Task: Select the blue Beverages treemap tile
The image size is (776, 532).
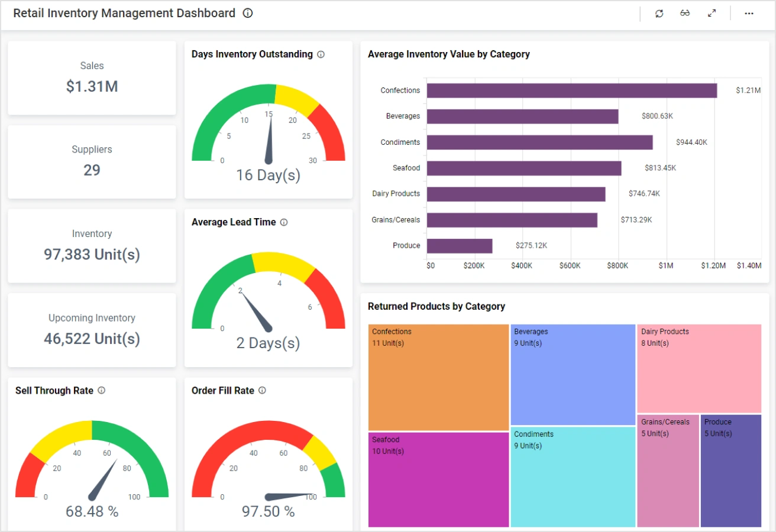Action: 573,374
